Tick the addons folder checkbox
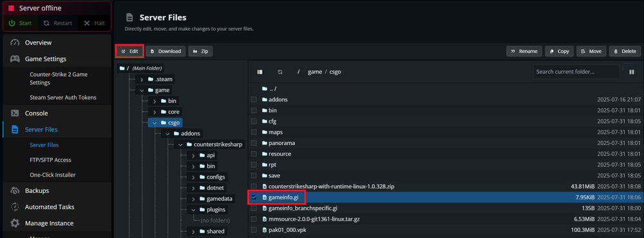 click(254, 99)
